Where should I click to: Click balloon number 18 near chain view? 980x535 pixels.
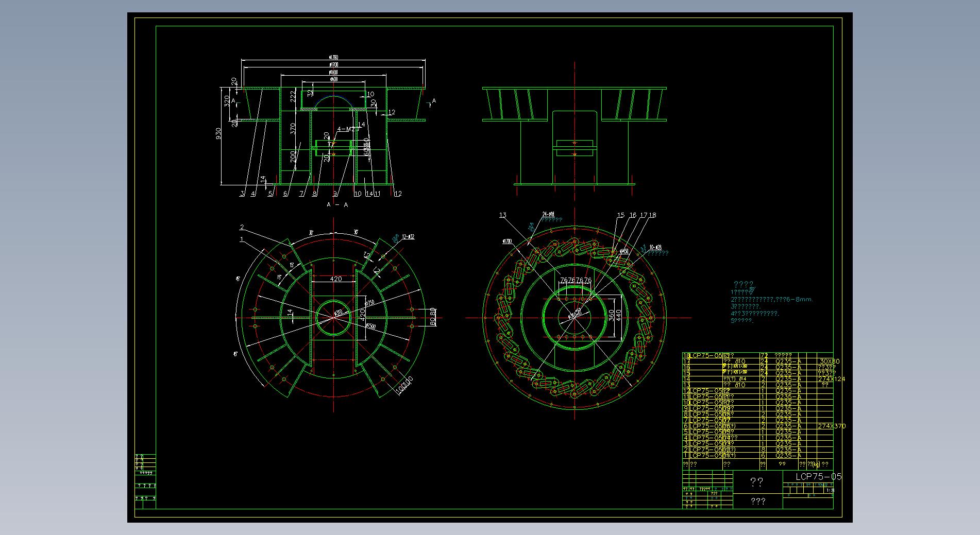[x=653, y=215]
